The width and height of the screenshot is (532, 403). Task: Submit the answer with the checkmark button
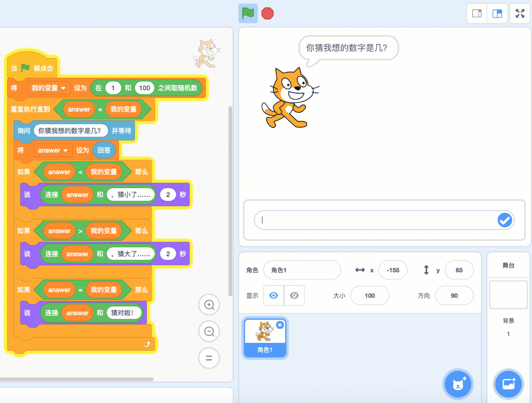pyautogui.click(x=505, y=220)
